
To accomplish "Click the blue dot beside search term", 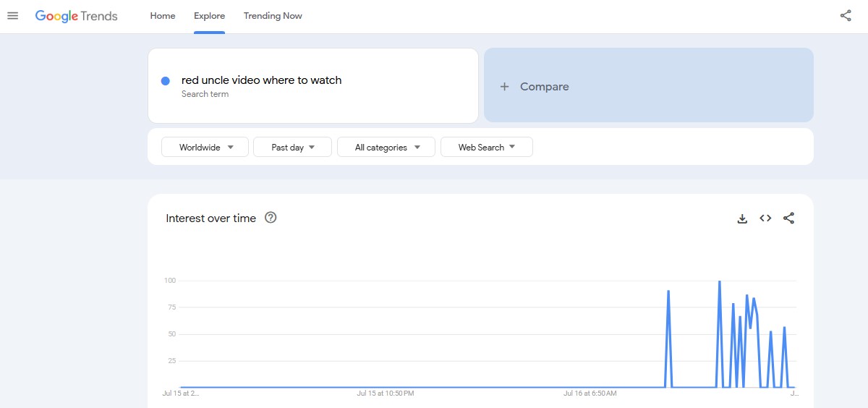I will (166, 81).
